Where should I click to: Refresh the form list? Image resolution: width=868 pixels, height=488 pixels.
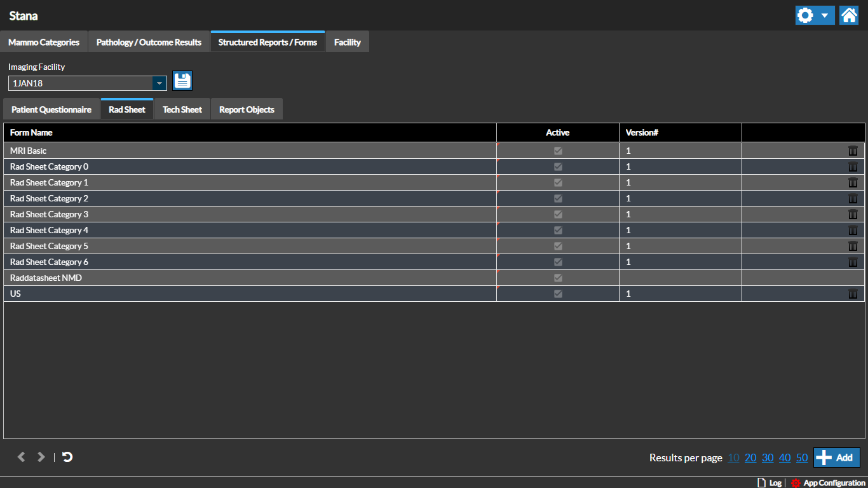click(67, 457)
